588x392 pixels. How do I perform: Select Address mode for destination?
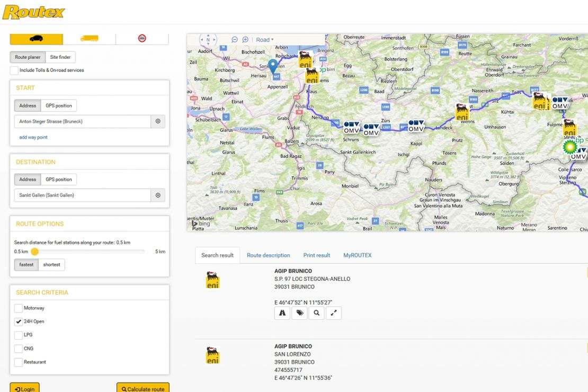28,179
